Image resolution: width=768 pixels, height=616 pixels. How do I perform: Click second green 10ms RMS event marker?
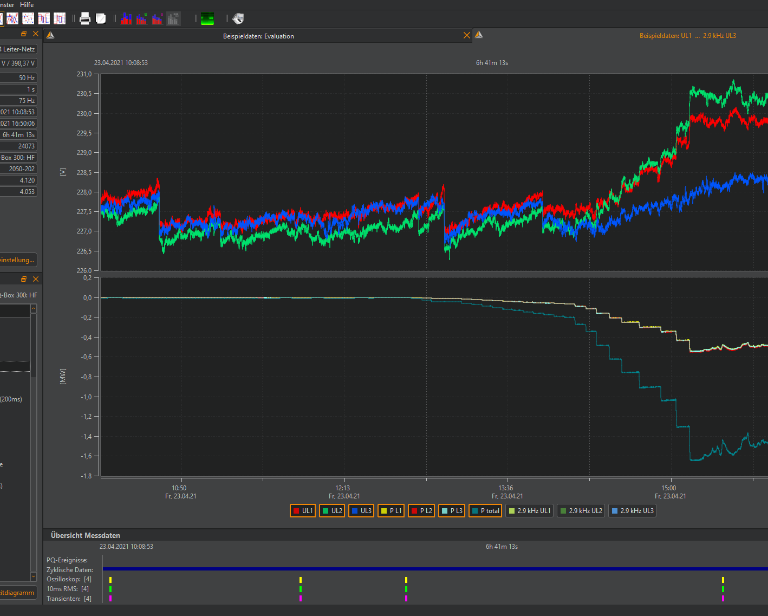[x=300, y=589]
